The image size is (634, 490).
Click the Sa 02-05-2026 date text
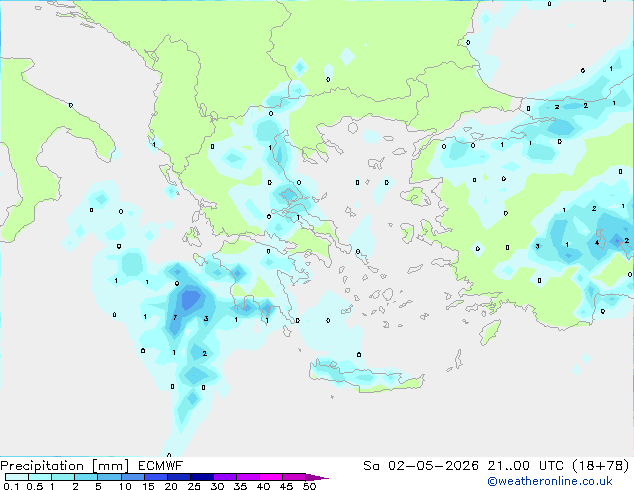(421, 465)
